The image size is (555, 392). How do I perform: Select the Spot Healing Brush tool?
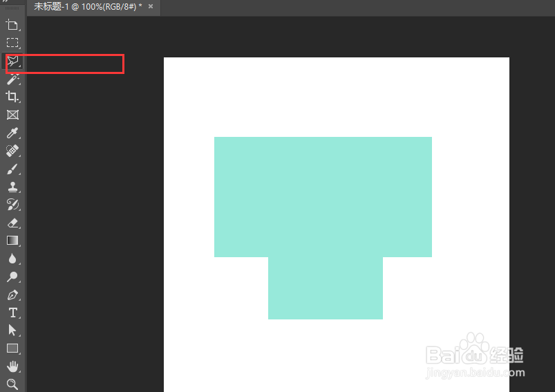[12, 151]
